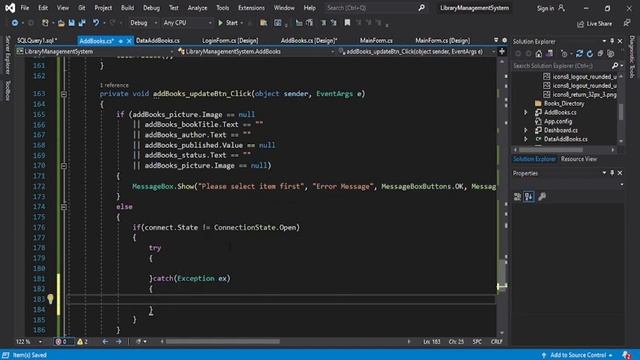640x360 pixels.
Task: Click the next issue arrow in editor footer
Action: (119, 342)
